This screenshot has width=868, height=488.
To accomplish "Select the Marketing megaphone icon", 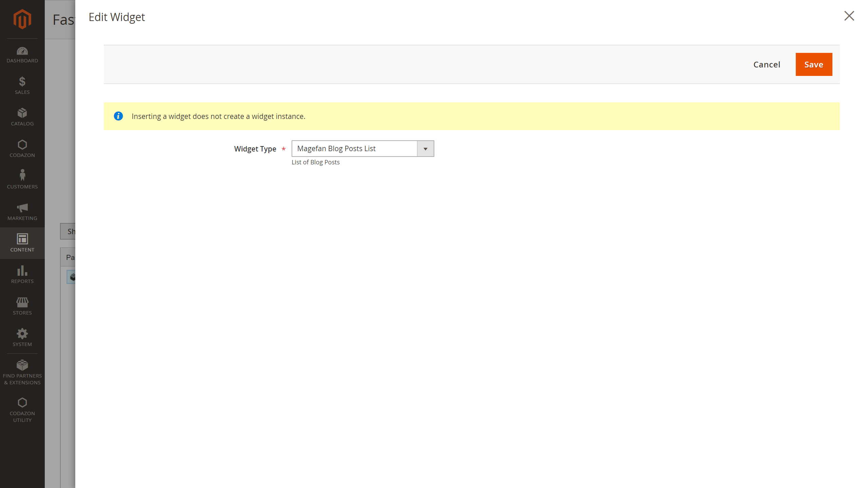I will (22, 209).
